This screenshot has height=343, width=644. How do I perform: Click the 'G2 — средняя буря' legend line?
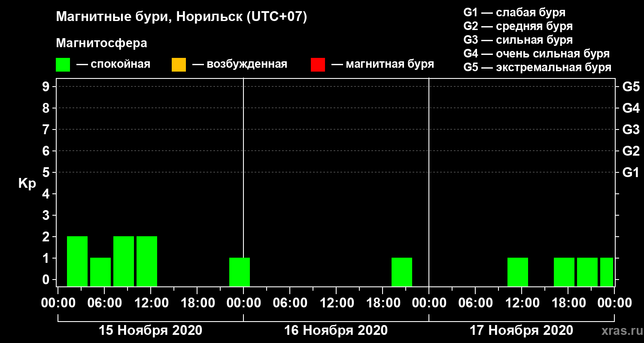(518, 26)
